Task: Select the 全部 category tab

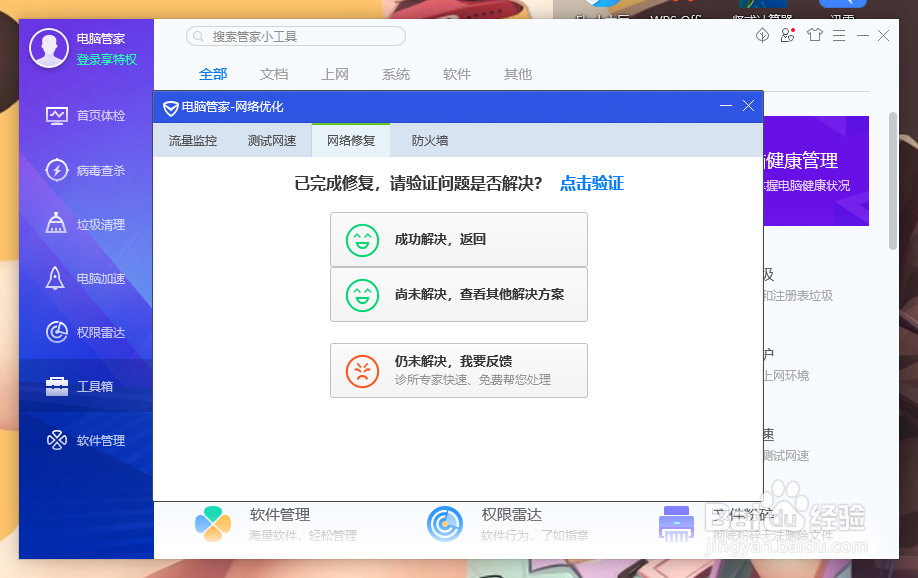Action: [x=213, y=74]
